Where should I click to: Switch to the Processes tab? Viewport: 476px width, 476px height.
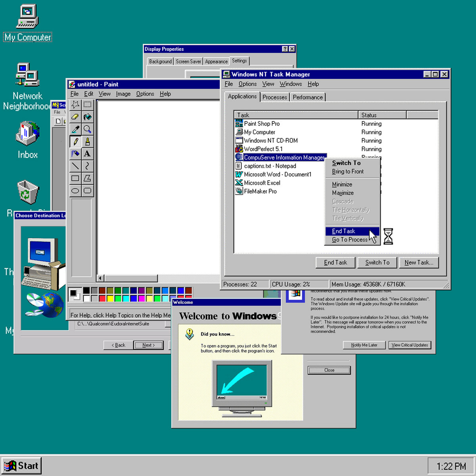[x=274, y=97]
